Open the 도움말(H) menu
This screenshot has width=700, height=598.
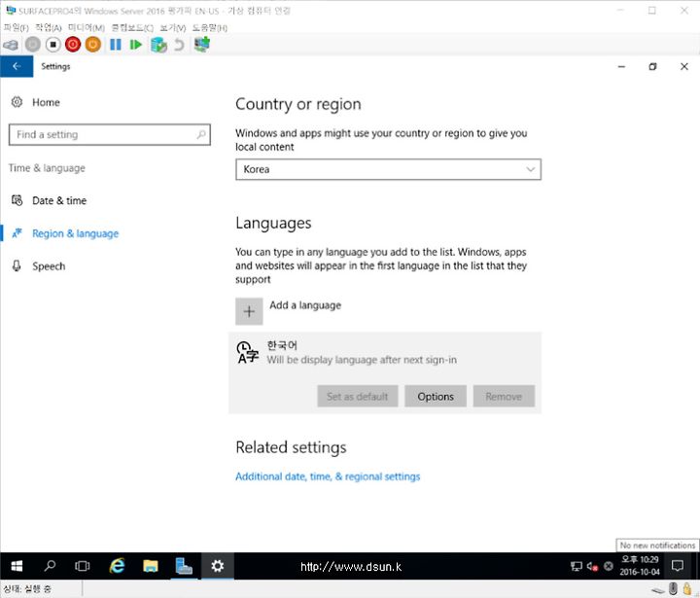coord(210,27)
